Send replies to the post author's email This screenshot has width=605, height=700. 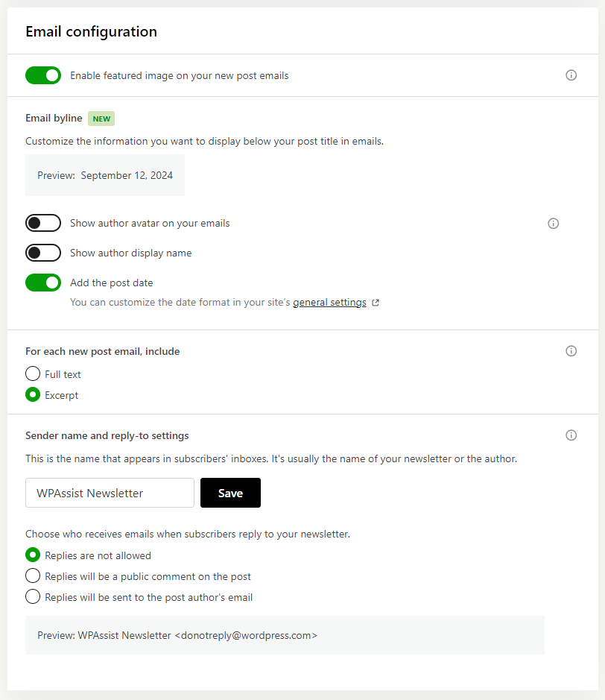tap(32, 596)
